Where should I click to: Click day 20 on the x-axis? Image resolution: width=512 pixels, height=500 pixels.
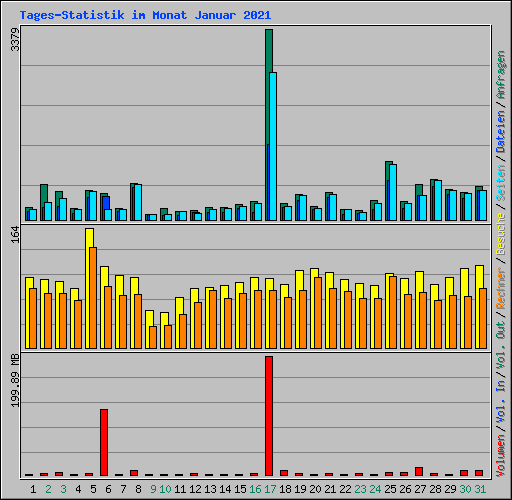pos(315,489)
